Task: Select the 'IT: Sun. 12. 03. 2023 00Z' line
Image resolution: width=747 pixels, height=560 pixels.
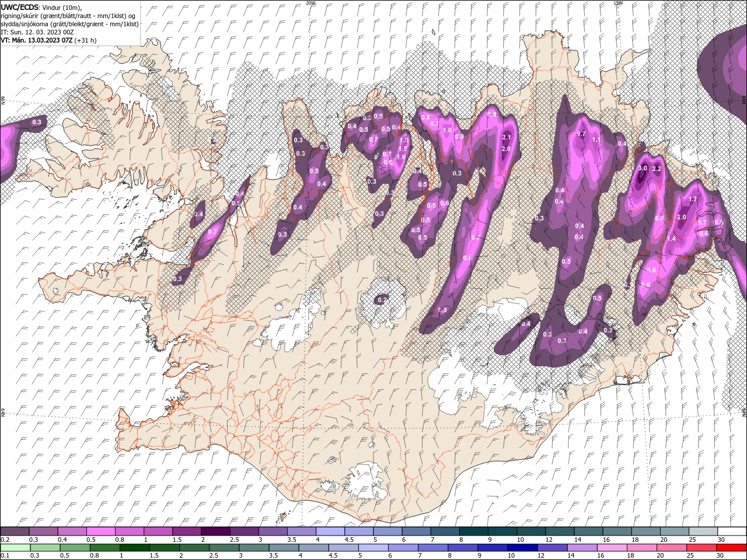Action: (37, 32)
